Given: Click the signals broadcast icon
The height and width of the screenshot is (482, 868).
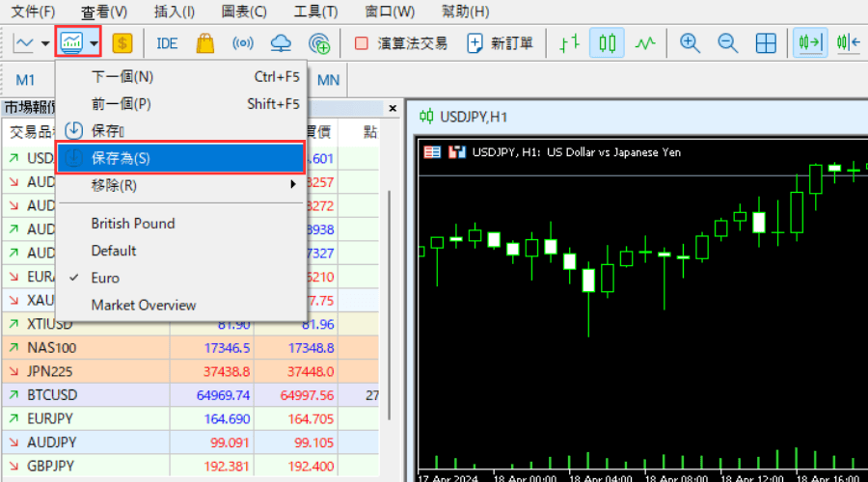Looking at the screenshot, I should [x=243, y=43].
